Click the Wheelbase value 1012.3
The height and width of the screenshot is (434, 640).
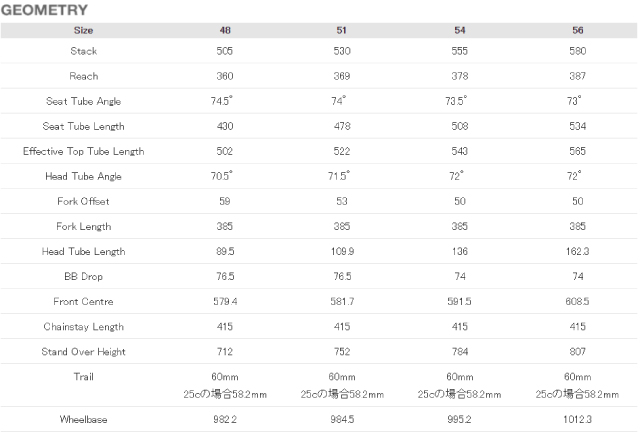coord(578,419)
